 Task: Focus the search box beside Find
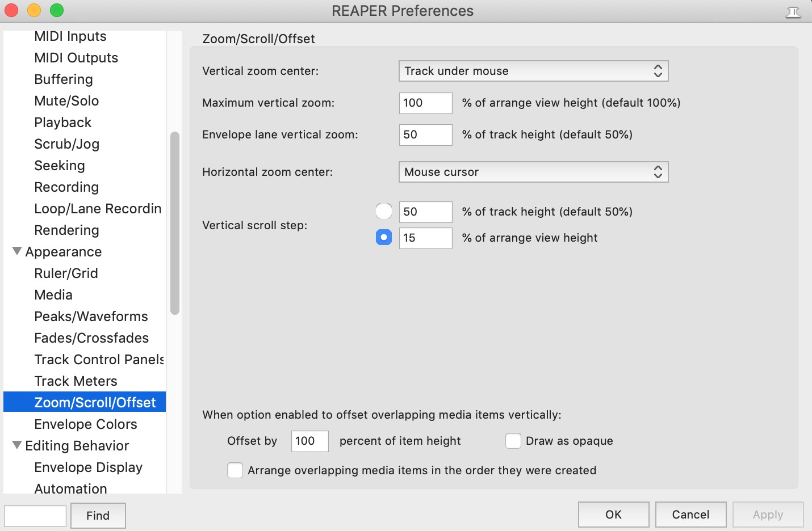[35, 516]
